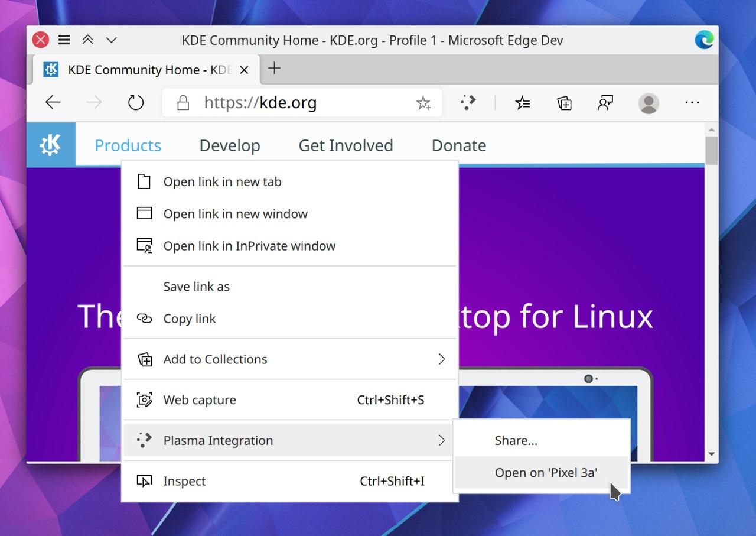Open the Favorites list toolbar icon
This screenshot has height=536, width=756.
click(x=523, y=103)
